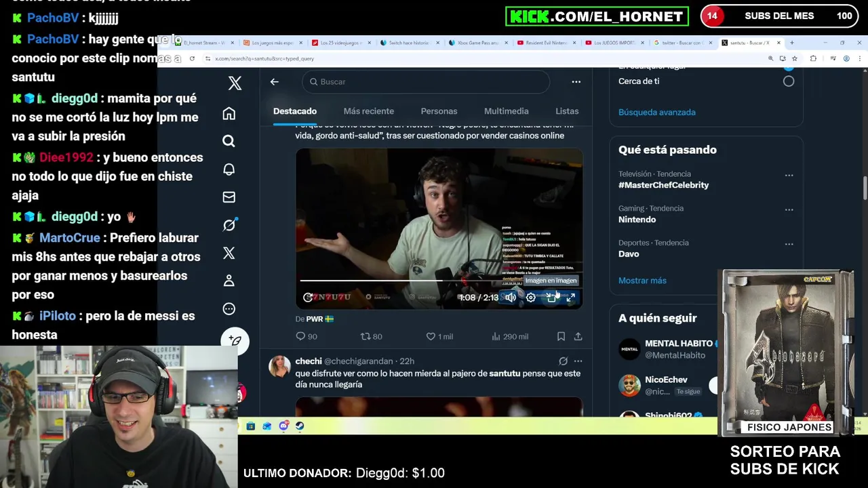Open More options circle icon in sidebar
Viewport: 868px width, 488px height.
click(x=229, y=309)
